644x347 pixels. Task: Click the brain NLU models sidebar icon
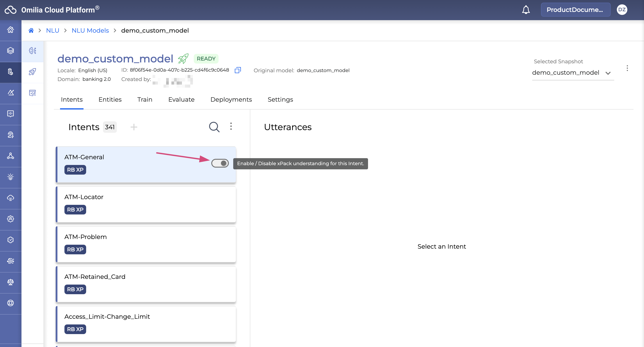[x=32, y=51]
